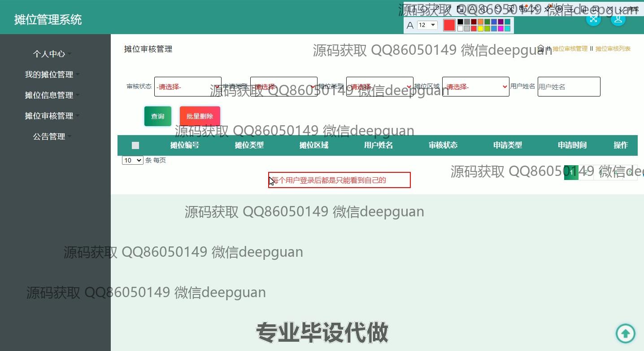
Task: Click the 摊位编号 column header
Action: (185, 145)
